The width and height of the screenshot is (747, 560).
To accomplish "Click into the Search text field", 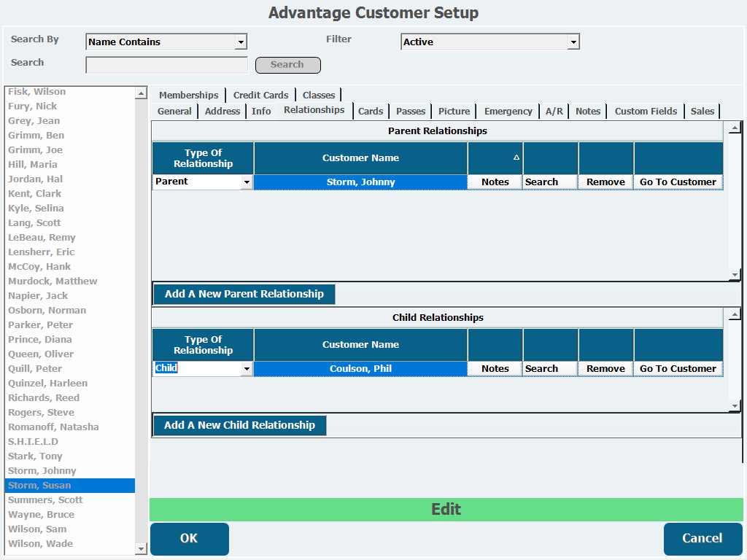I will tap(167, 65).
